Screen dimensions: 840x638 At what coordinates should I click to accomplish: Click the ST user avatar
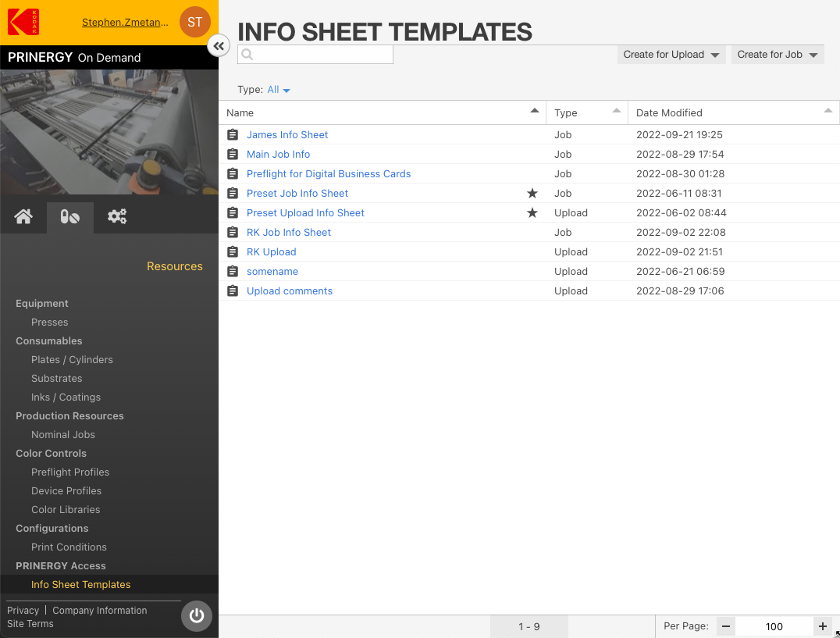194,22
